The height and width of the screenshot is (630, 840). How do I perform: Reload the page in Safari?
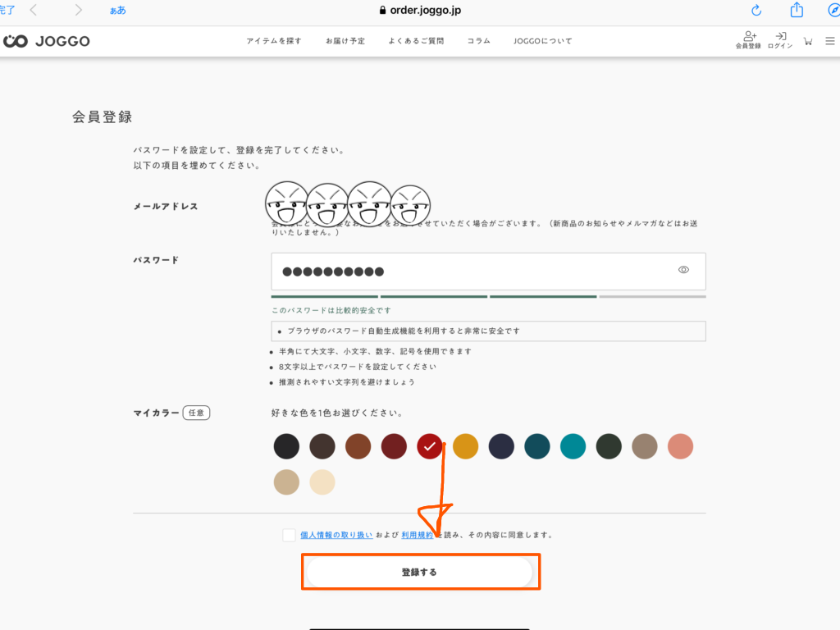[756, 10]
